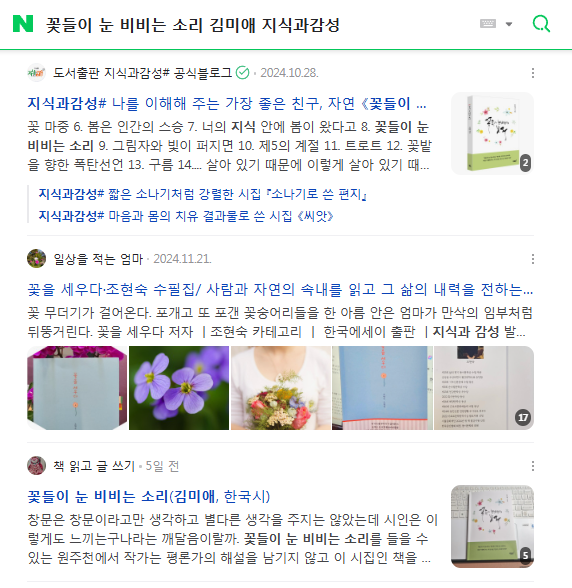
Task: Click the green search magnifier icon
Action: (541, 24)
